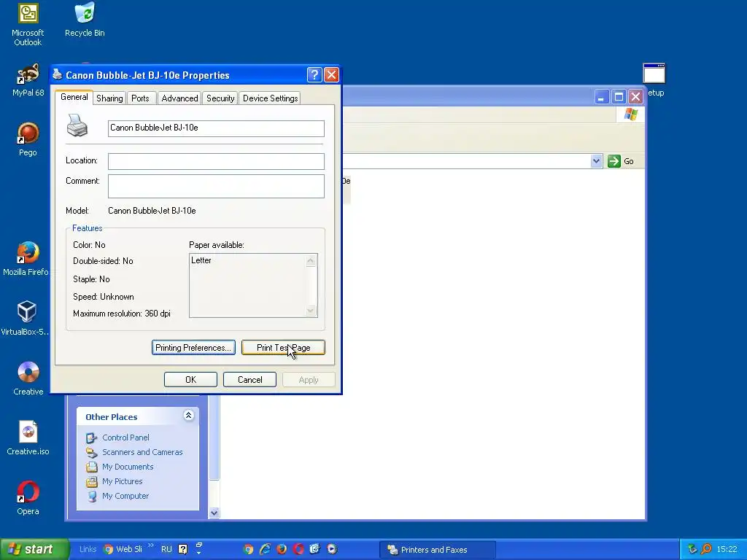Viewport: 747px width, 560px height.
Task: Minimize the Printers and Faxes window
Action: point(602,97)
